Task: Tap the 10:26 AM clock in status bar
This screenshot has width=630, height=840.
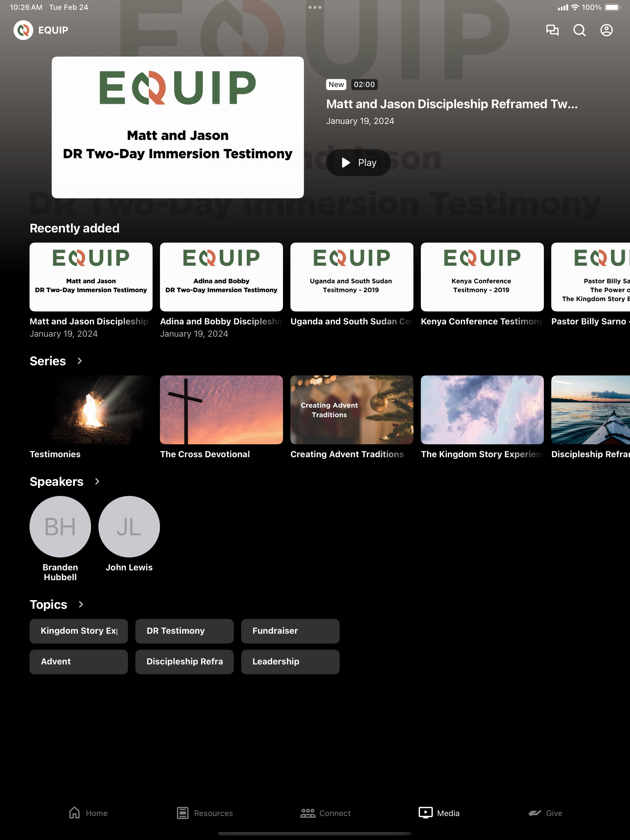Action: (x=26, y=7)
